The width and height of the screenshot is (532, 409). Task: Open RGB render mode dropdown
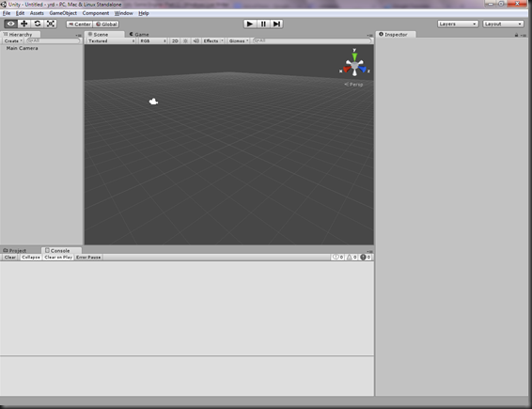pos(153,40)
